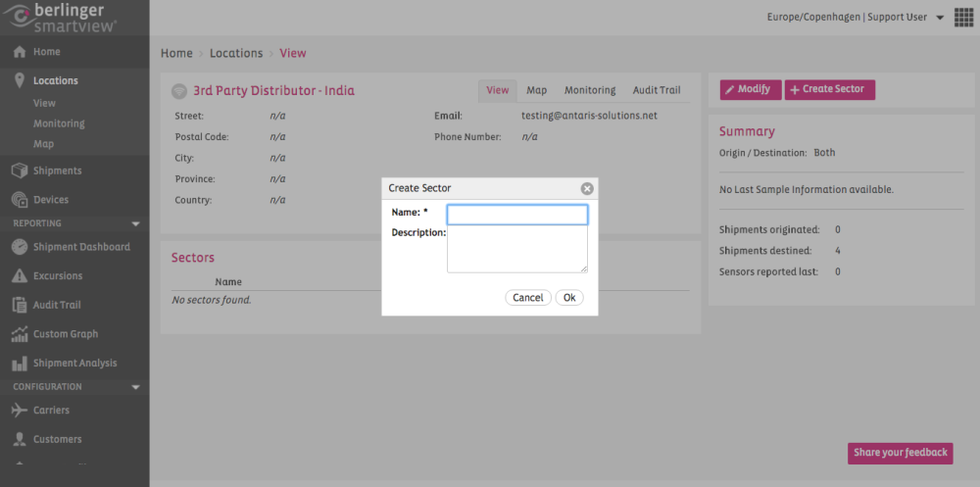Viewport: 980px width, 487px height.
Task: Click Share your feedback button
Action: tap(900, 453)
